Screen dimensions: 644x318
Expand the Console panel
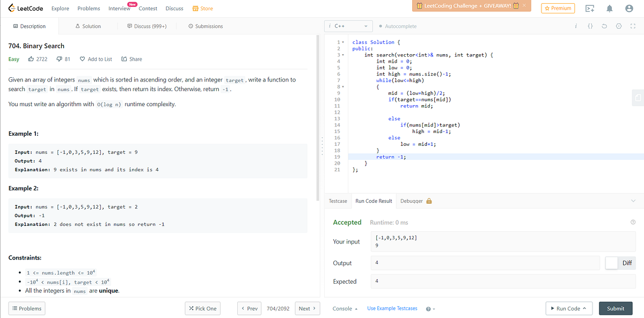coord(344,308)
